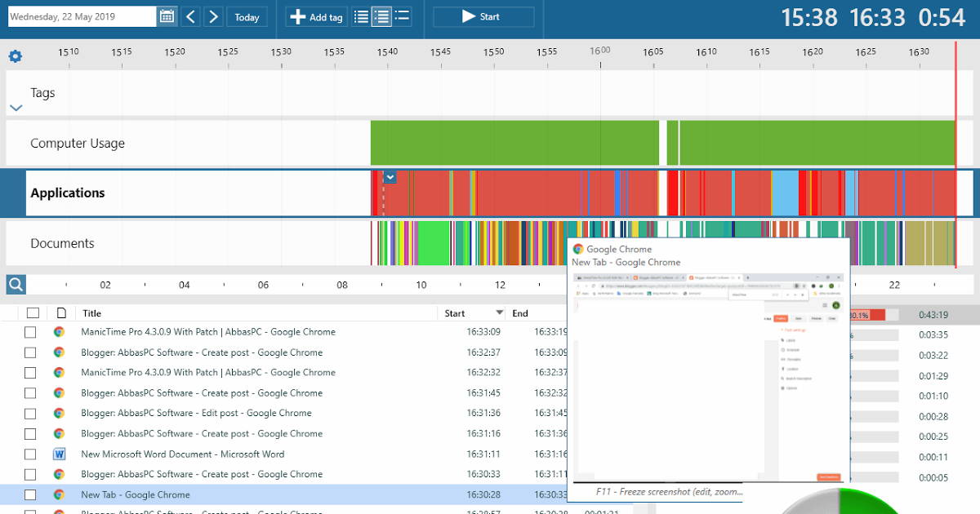Click Chrome icon of 16:32:32 row

[x=59, y=373]
